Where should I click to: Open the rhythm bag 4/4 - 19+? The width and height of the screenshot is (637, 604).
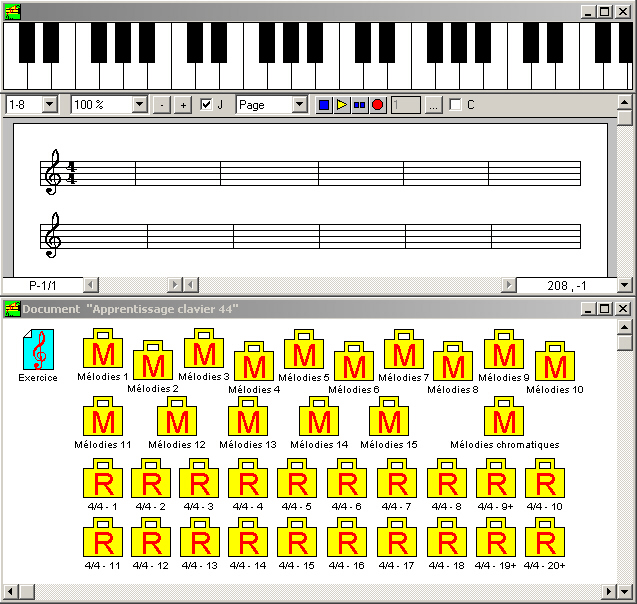[496, 537]
